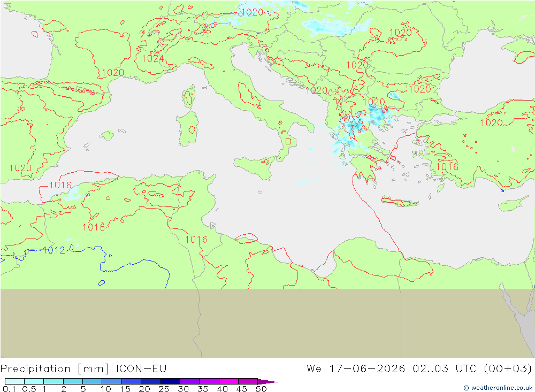Click the 40–45 mm magenta legend swatch

tap(228, 381)
